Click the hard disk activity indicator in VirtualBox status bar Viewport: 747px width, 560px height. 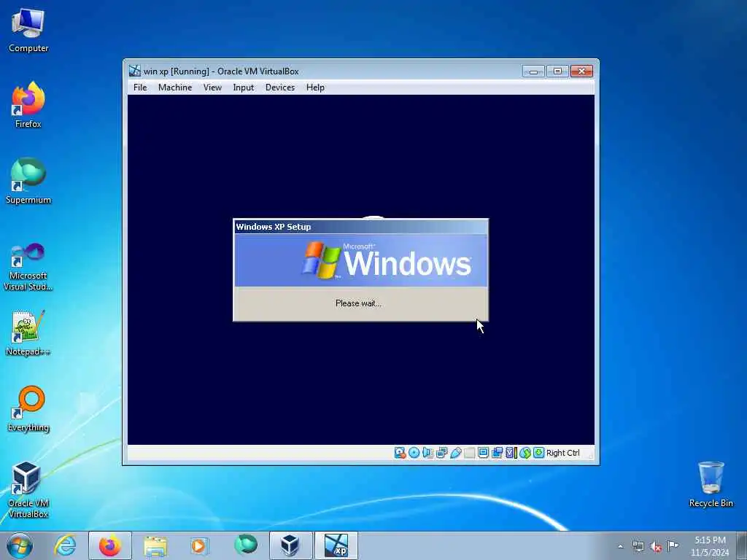click(400, 453)
